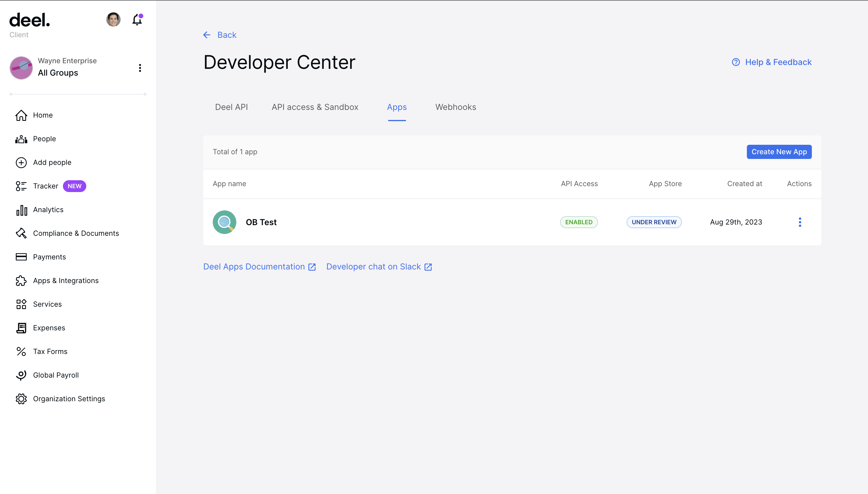The width and height of the screenshot is (868, 494).
Task: Click the Tax Forms percent icon
Action: [x=21, y=352]
